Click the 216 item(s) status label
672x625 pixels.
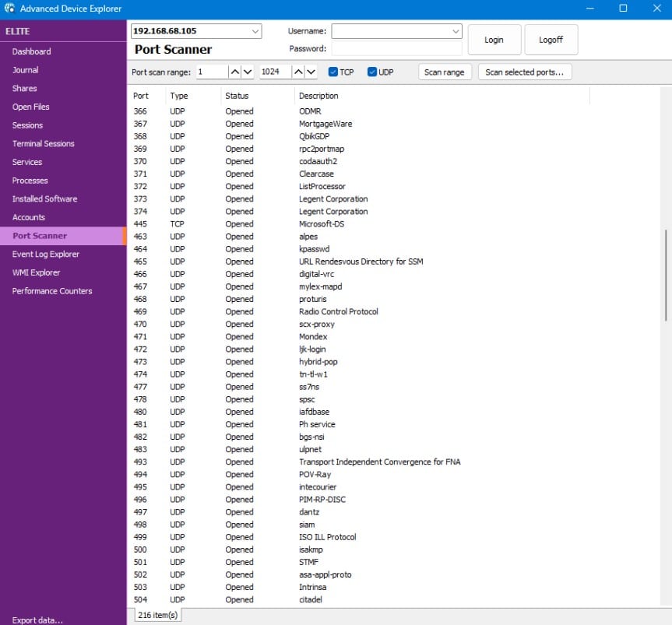click(158, 615)
